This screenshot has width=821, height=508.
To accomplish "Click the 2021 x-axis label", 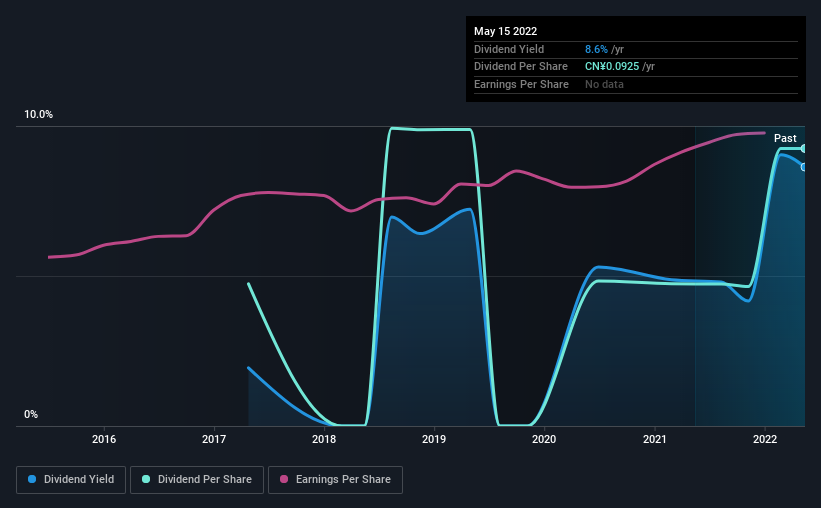I will (x=654, y=439).
